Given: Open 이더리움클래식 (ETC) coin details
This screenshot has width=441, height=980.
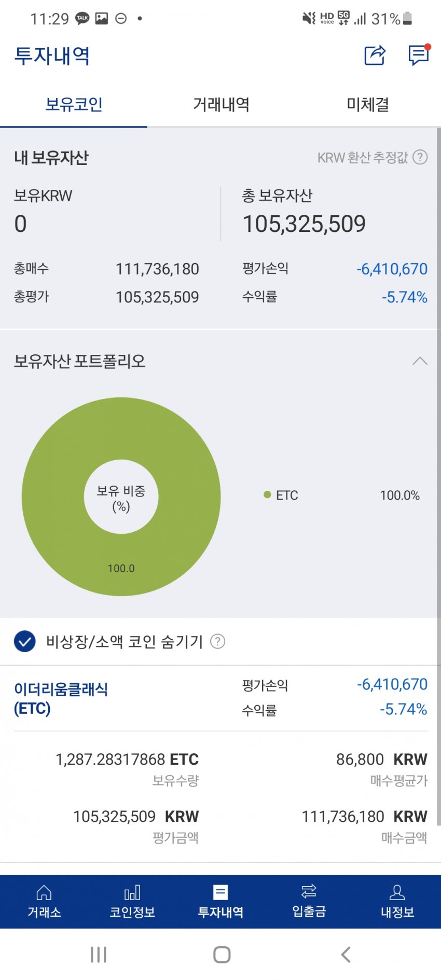Looking at the screenshot, I should click(61, 698).
